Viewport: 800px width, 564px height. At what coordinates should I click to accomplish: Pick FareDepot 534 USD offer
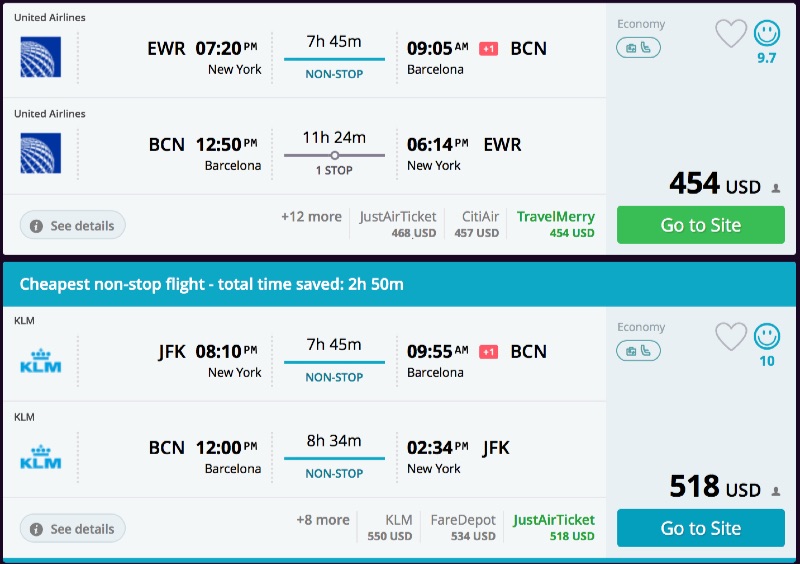464,527
